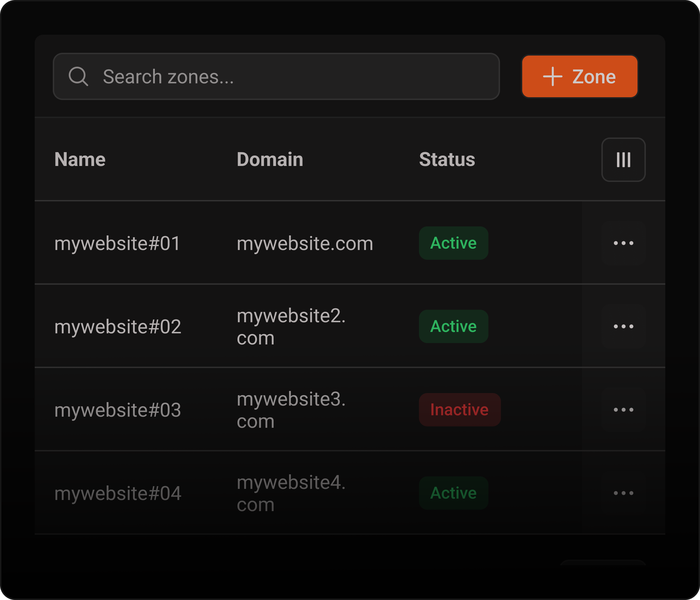The image size is (700, 600).
Task: Toggle the column visibility icon button
Action: 623,160
